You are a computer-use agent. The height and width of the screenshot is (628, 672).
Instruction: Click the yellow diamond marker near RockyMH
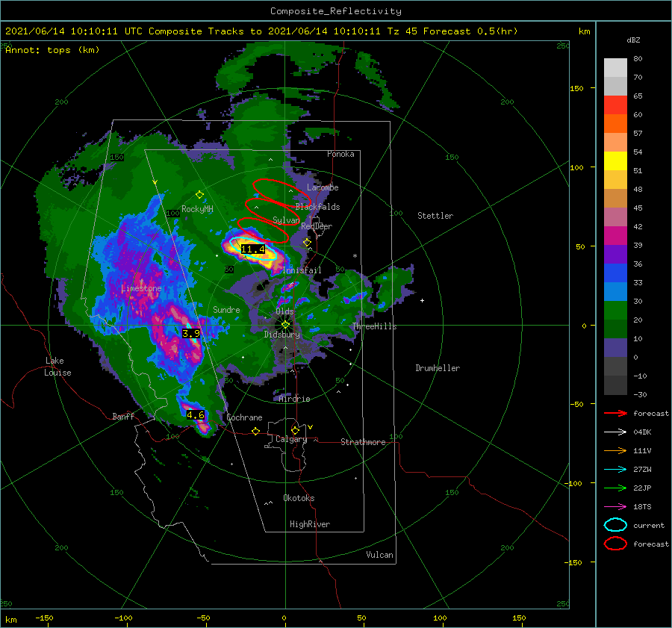[x=199, y=195]
